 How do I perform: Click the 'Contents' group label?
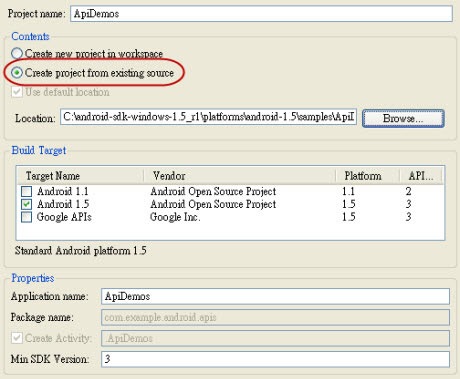tap(30, 36)
